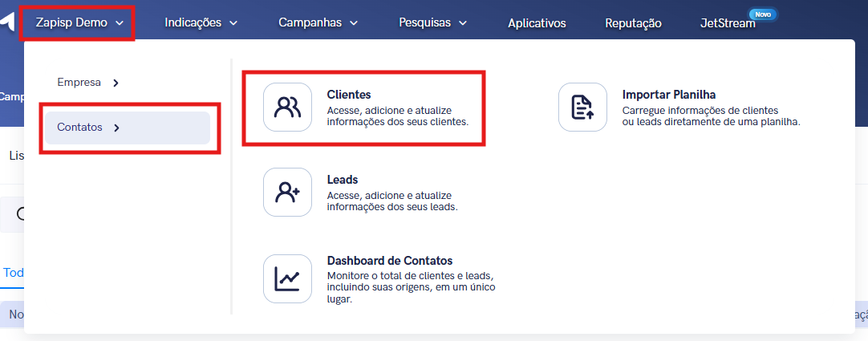Open the Pesquisas dropdown menu

(432, 23)
